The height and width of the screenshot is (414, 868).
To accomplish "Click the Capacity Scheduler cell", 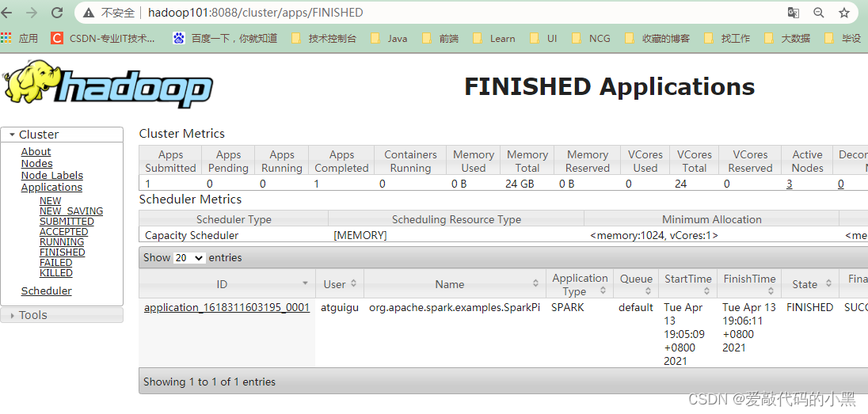I will click(192, 235).
